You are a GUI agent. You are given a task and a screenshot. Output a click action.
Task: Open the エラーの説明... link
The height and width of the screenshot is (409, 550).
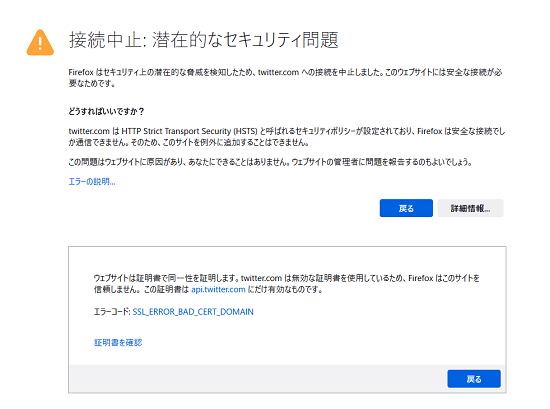click(92, 181)
